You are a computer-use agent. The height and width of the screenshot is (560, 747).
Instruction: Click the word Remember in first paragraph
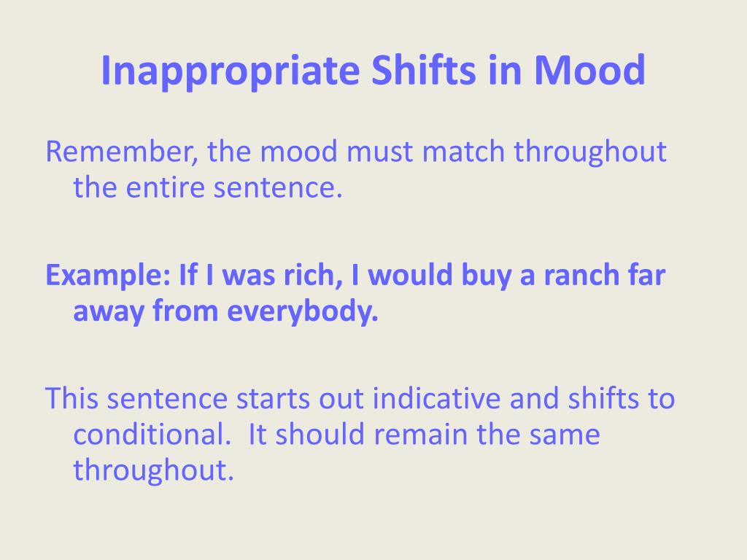122,152
